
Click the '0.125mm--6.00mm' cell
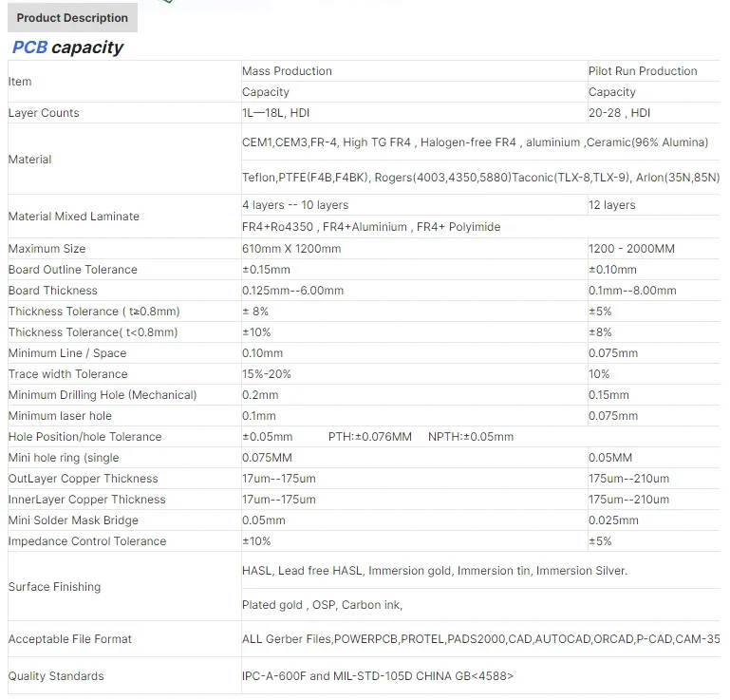tap(292, 290)
